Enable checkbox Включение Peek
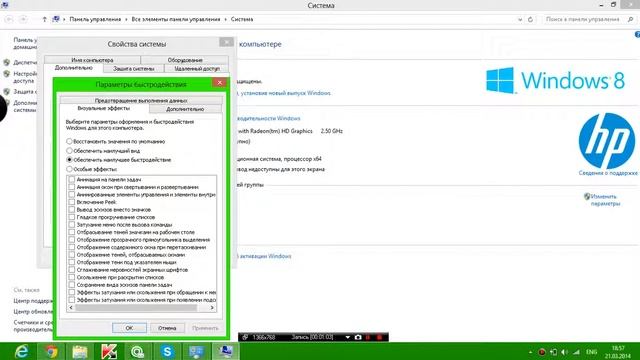The image size is (640, 360). click(x=72, y=202)
